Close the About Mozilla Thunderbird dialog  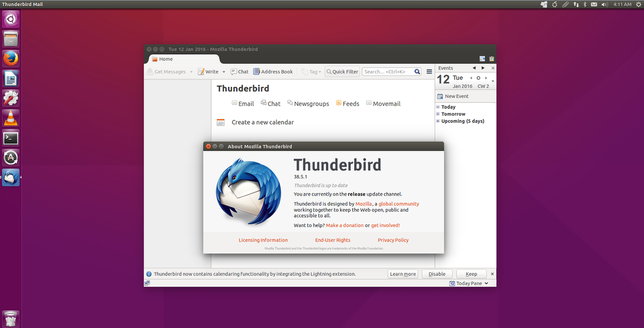pyautogui.click(x=208, y=146)
